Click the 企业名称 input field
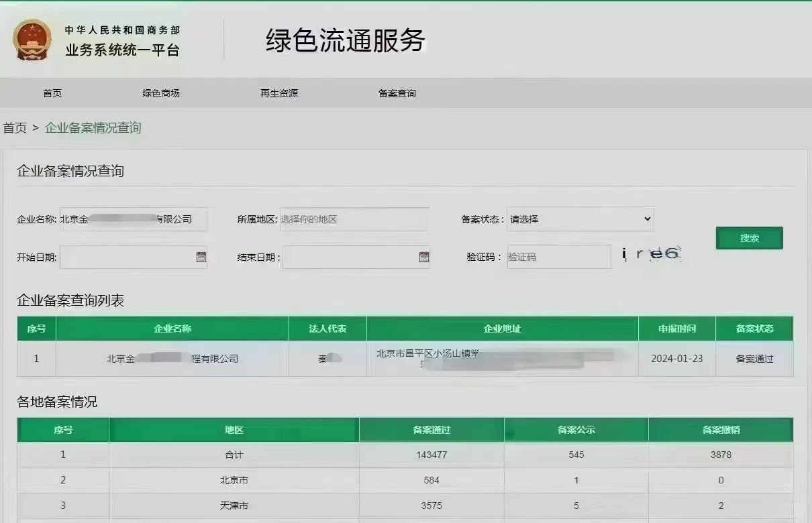Viewport: 812px width, 523px height. [x=133, y=219]
